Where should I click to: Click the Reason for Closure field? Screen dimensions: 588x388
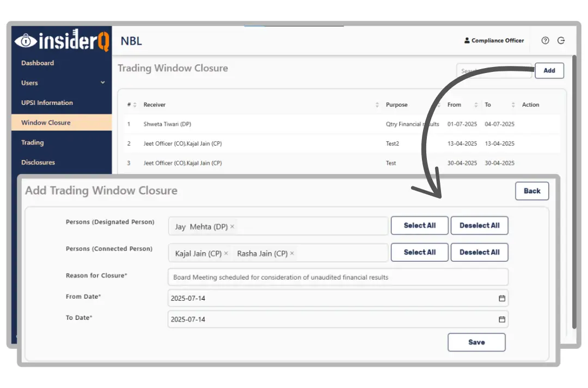338,277
